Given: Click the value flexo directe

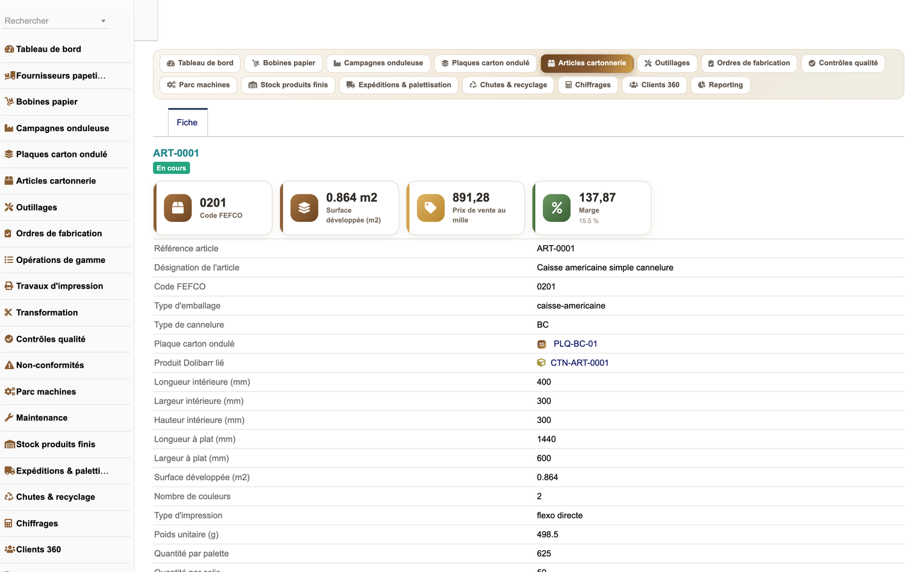Looking at the screenshot, I should pos(560,516).
